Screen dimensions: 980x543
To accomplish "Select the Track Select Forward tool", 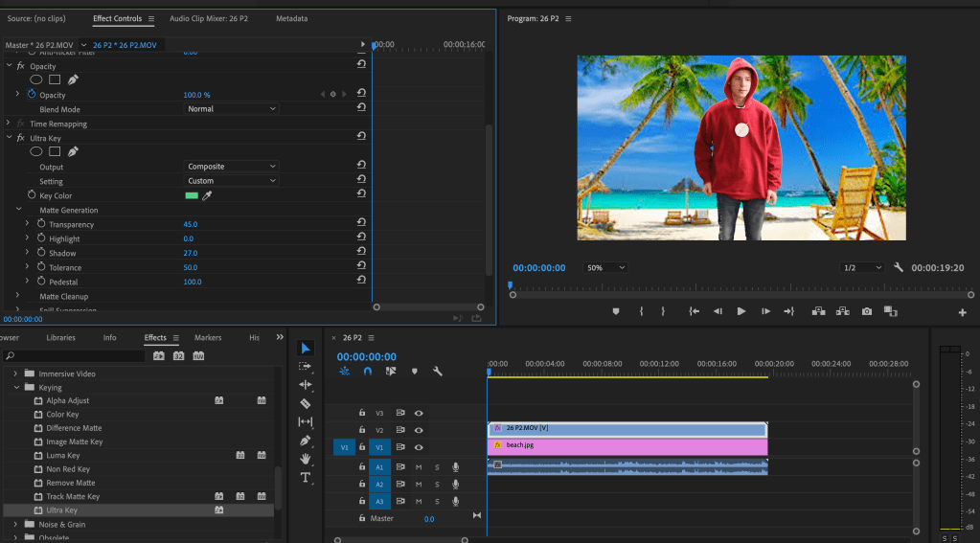I will click(x=305, y=366).
